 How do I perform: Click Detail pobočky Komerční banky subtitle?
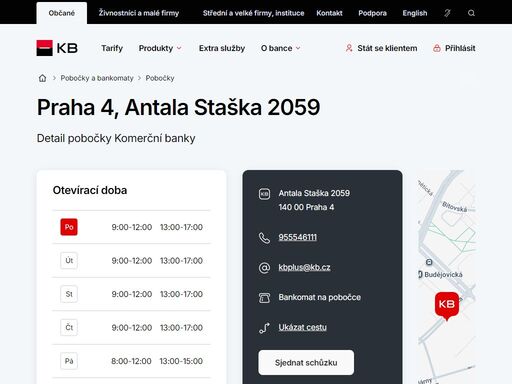(116, 138)
